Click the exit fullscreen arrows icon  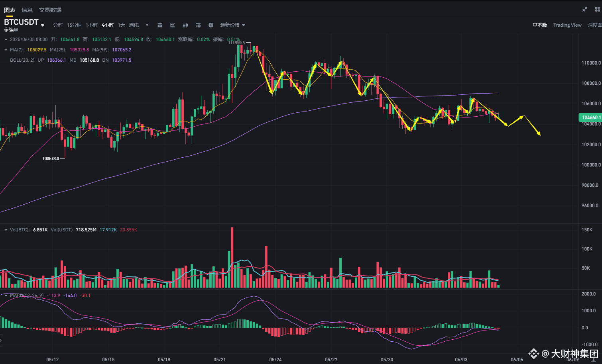[x=585, y=9]
